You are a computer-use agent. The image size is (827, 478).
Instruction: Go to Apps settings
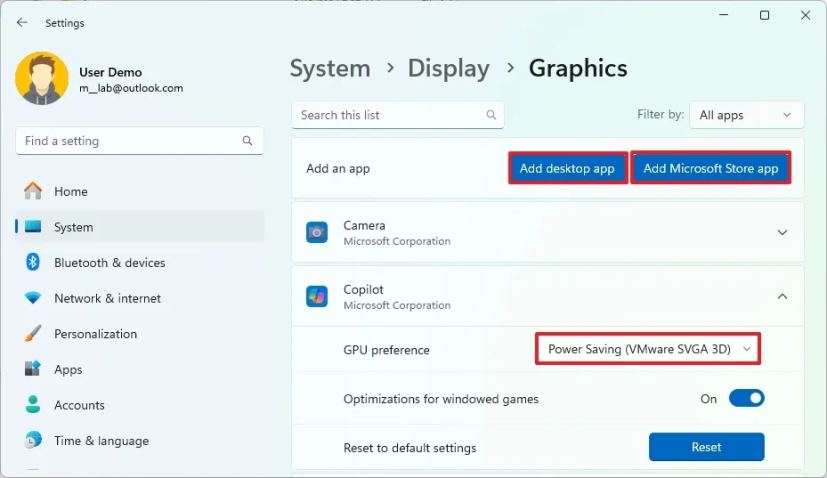pos(140,369)
